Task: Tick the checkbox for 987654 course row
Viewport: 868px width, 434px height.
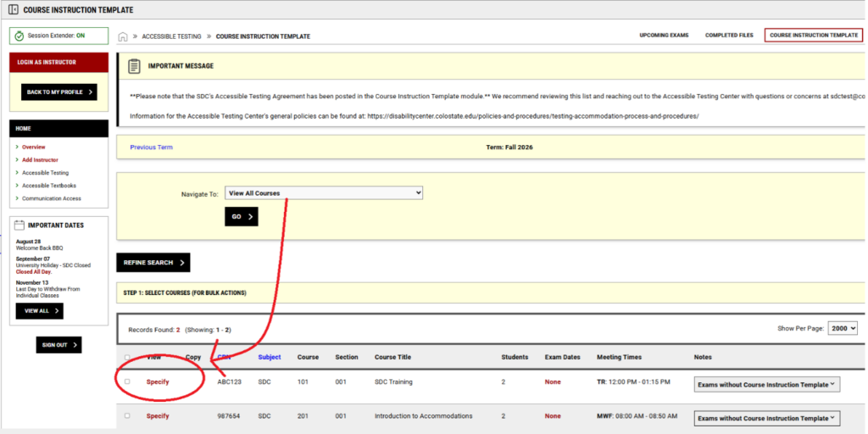Action: [127, 415]
